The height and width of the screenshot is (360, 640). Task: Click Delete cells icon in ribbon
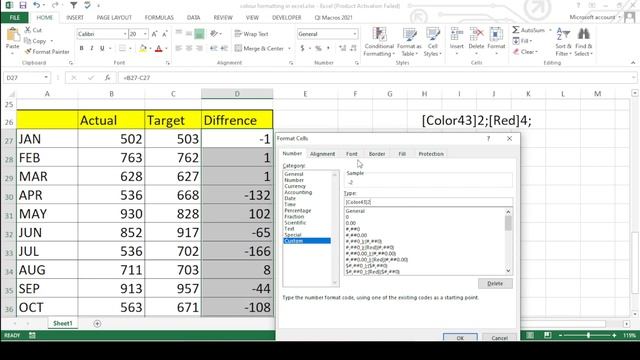(476, 34)
